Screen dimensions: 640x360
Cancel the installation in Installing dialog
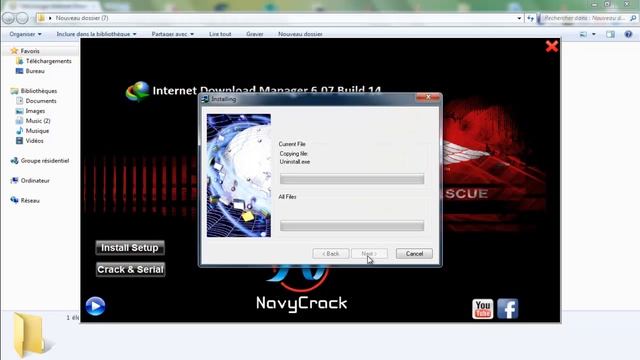[x=414, y=253]
